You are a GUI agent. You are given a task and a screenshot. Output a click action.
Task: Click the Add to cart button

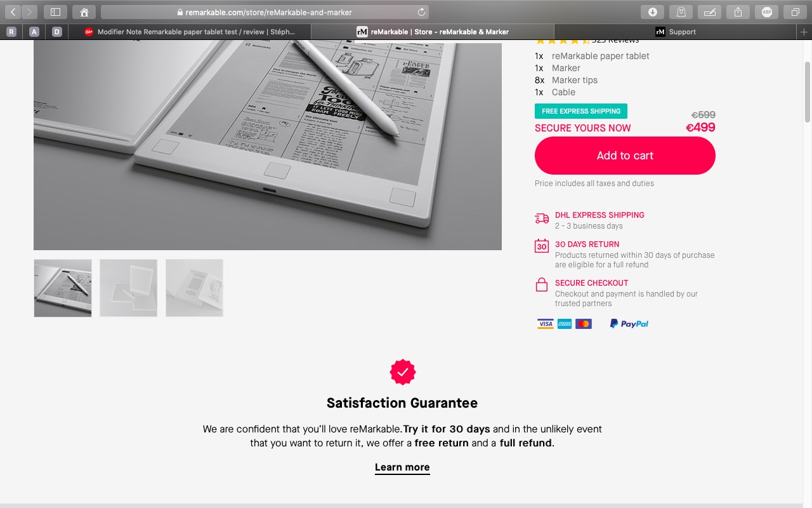click(x=625, y=156)
